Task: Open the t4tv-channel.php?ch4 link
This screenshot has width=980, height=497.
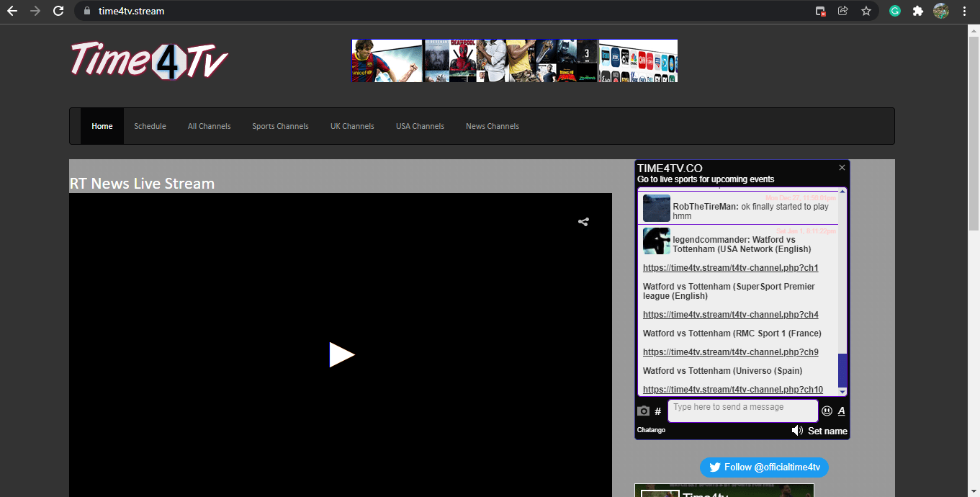Action: click(731, 315)
